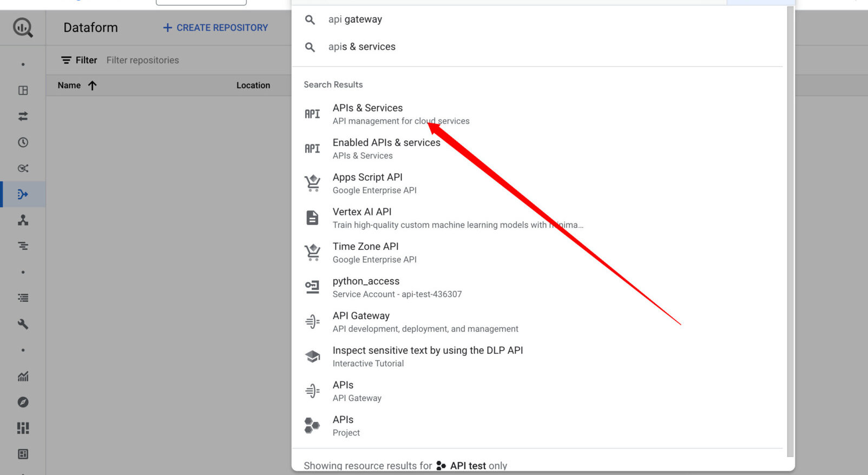Click the wrench icon in sidebar
The image size is (868, 475).
tap(23, 324)
